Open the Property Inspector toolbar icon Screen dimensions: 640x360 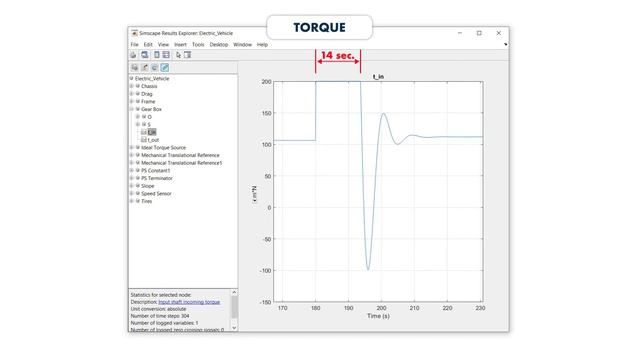point(187,55)
